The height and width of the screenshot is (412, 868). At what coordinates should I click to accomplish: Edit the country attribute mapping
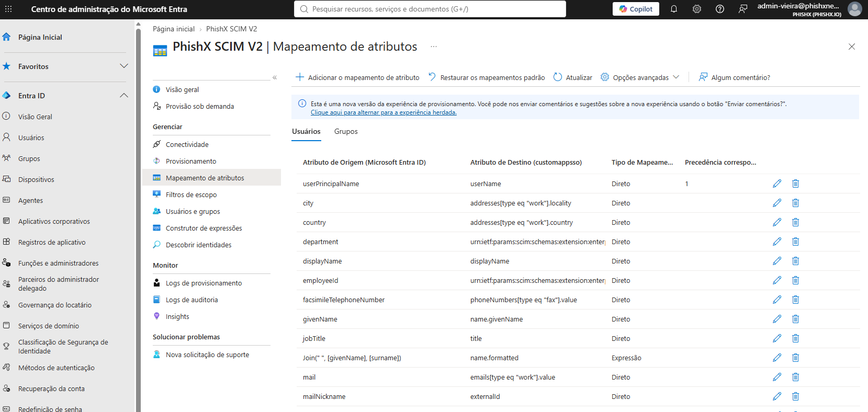[x=777, y=222]
